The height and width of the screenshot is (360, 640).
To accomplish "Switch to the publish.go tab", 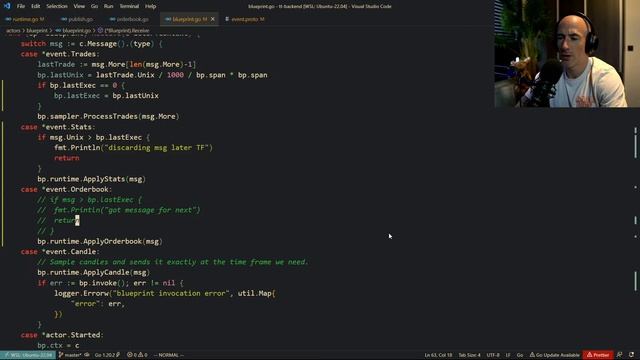I will pyautogui.click(x=80, y=19).
